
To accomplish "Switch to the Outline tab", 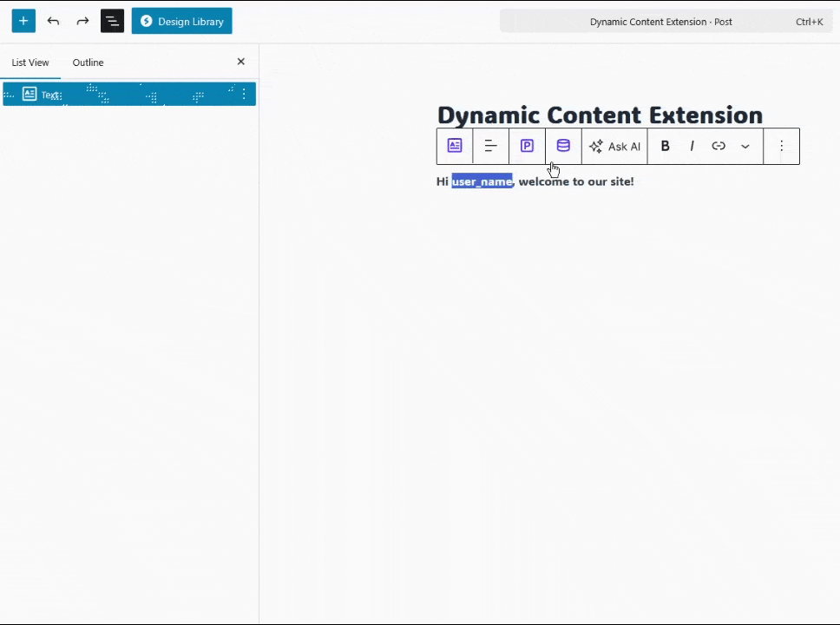I will [88, 62].
